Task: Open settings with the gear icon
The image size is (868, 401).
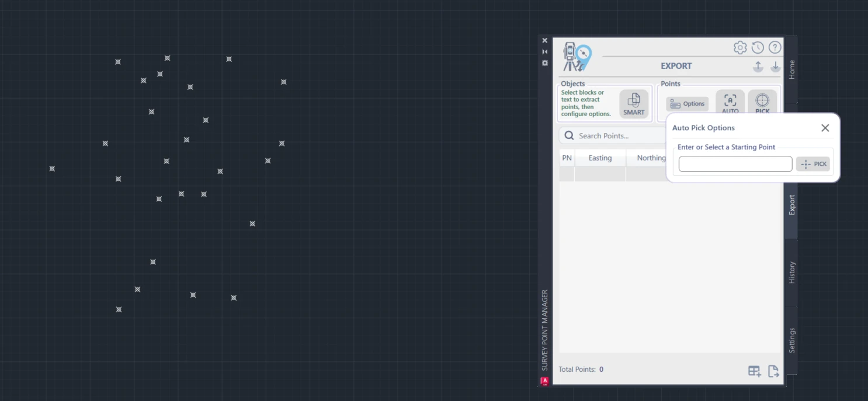Action: tap(740, 47)
